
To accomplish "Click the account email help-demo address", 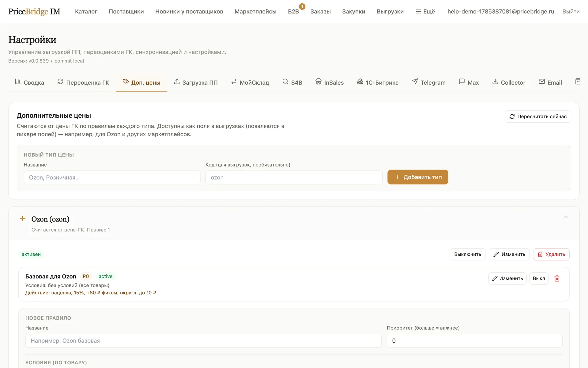I will click(x=501, y=11).
